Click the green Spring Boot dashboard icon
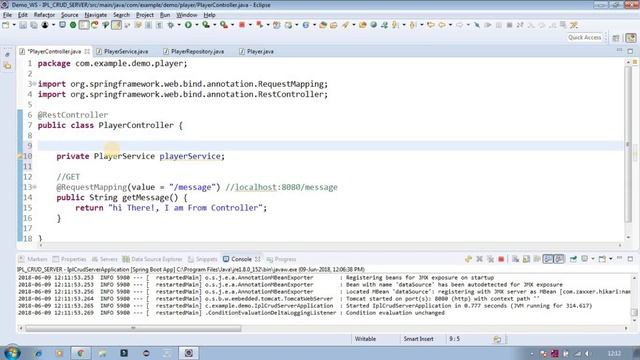640x360 pixels. pos(73,25)
